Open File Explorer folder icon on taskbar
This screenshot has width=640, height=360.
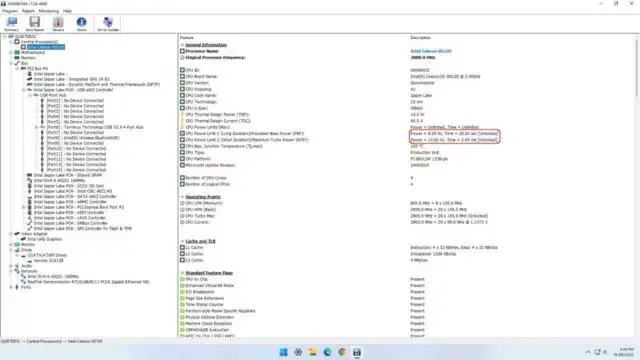(313, 352)
